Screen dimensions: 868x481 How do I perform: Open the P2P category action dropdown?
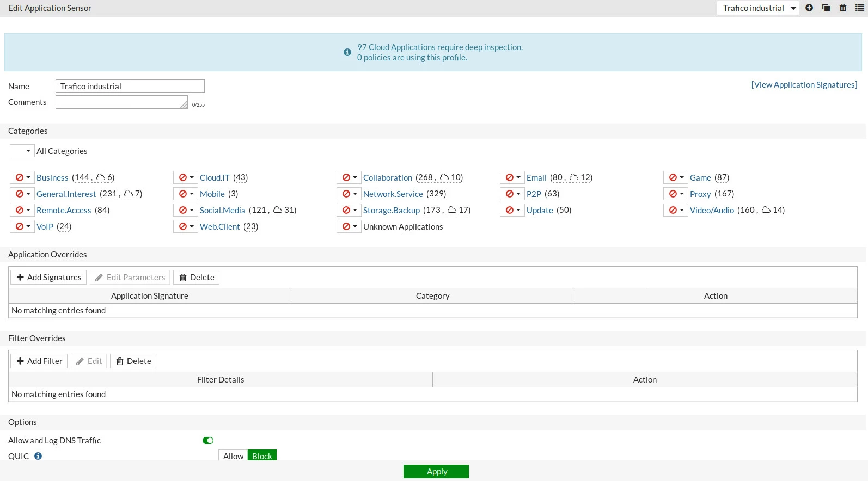tap(512, 194)
